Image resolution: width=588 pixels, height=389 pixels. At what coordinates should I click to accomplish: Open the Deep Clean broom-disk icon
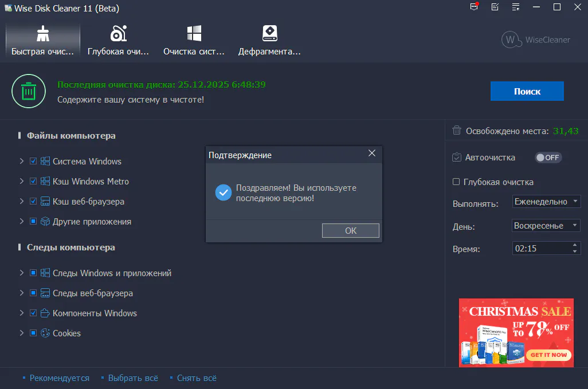click(x=118, y=34)
